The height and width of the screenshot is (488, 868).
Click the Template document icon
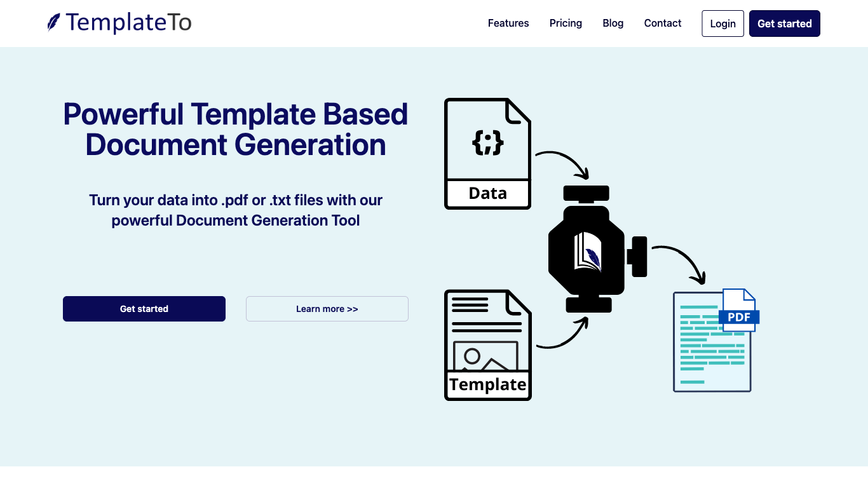pyautogui.click(x=487, y=345)
